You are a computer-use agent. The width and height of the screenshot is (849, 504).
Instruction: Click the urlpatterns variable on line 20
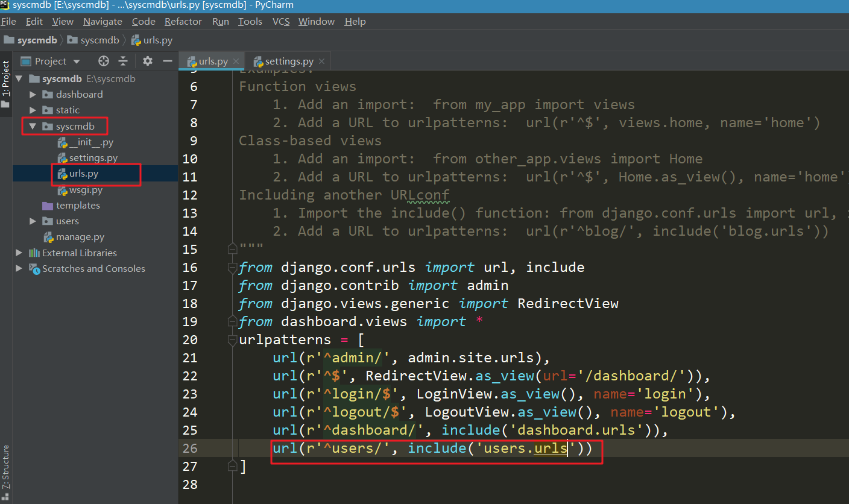click(x=285, y=339)
